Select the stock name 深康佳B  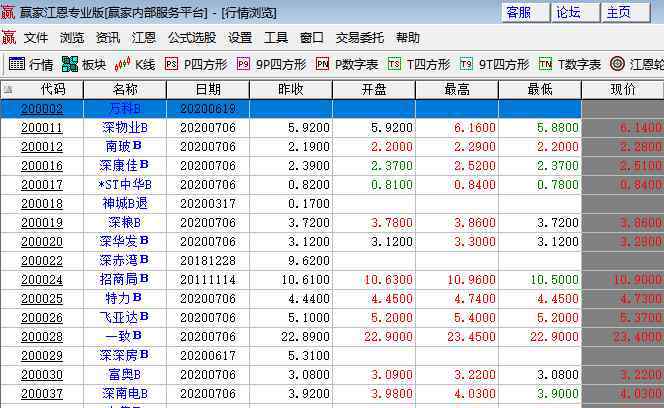[x=124, y=166]
